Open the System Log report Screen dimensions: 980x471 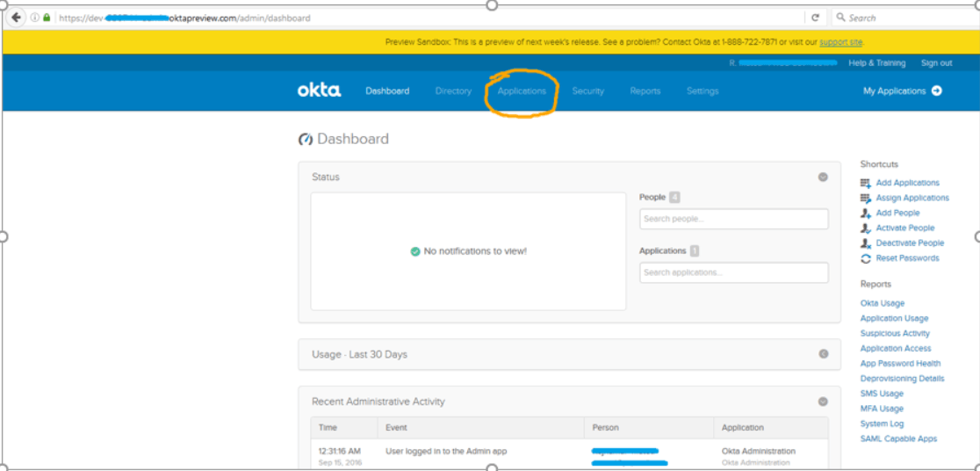pyautogui.click(x=882, y=424)
